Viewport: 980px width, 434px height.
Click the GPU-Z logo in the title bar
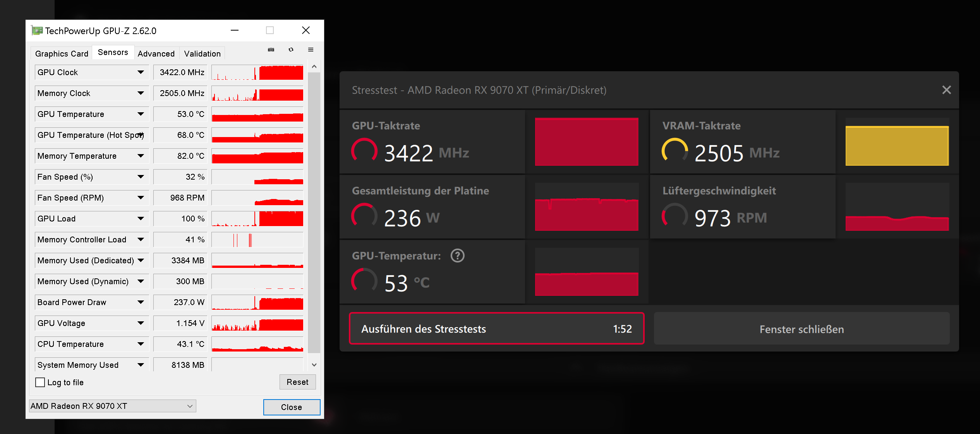[36, 30]
